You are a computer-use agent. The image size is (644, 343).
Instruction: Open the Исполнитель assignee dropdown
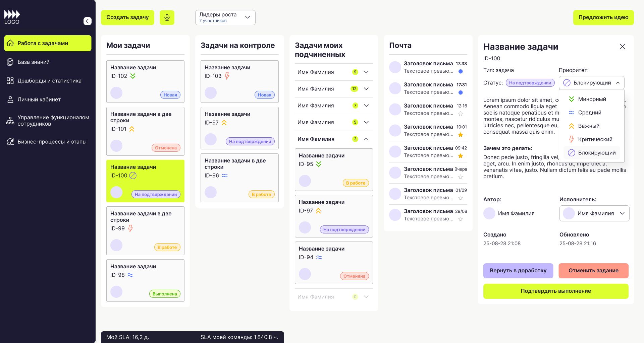click(x=594, y=213)
